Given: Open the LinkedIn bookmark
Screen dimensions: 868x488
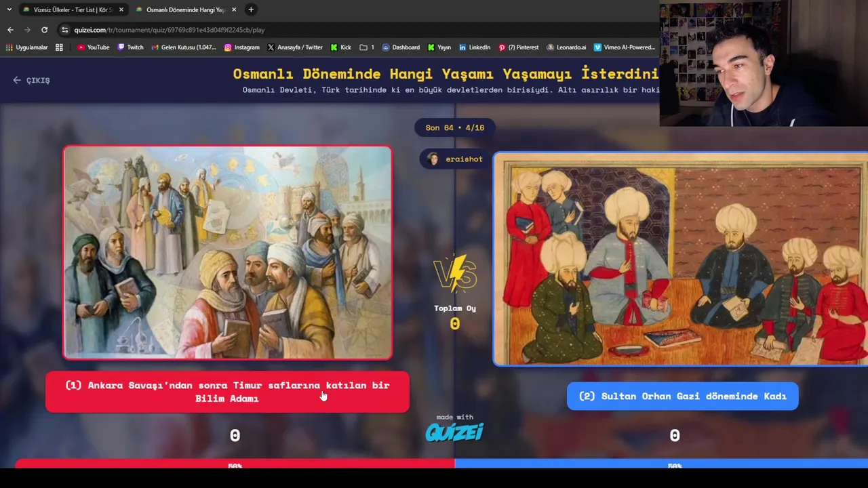Looking at the screenshot, I should (x=474, y=47).
